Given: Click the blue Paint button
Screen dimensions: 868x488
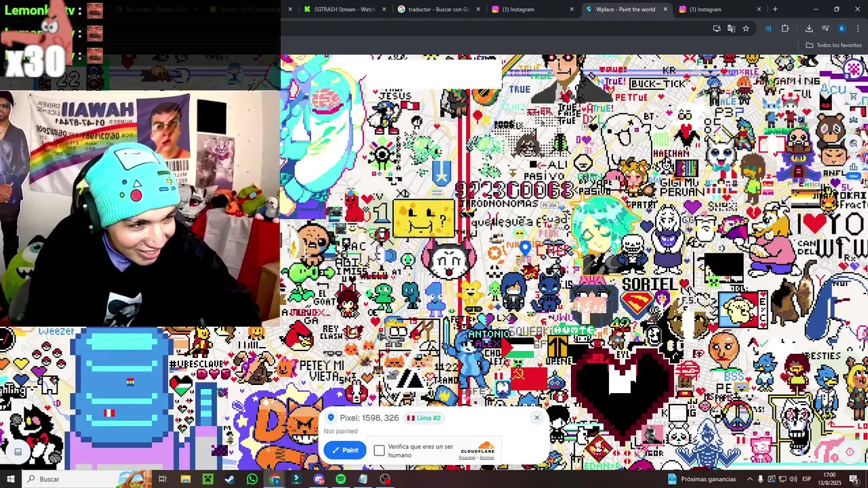Looking at the screenshot, I should (x=344, y=450).
